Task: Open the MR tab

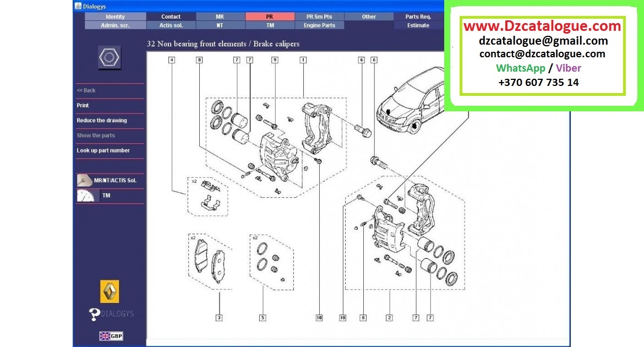Action: pos(220,17)
